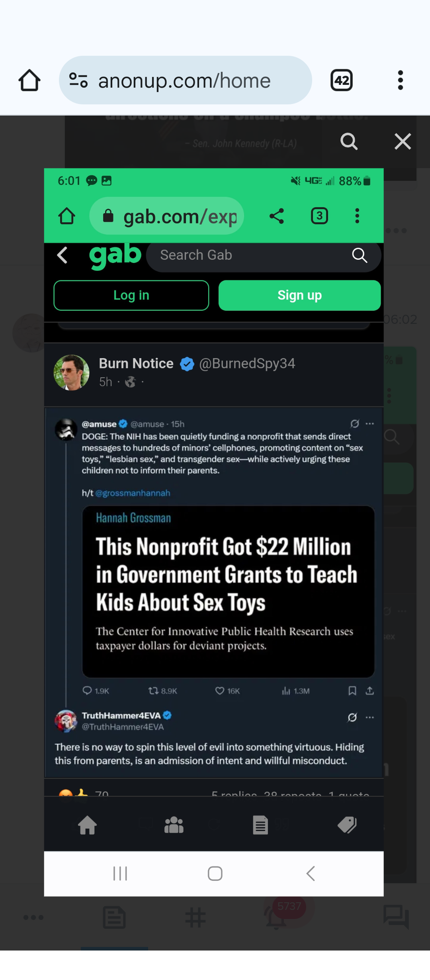Open the tab switcher showing 42 tabs

pyautogui.click(x=342, y=80)
